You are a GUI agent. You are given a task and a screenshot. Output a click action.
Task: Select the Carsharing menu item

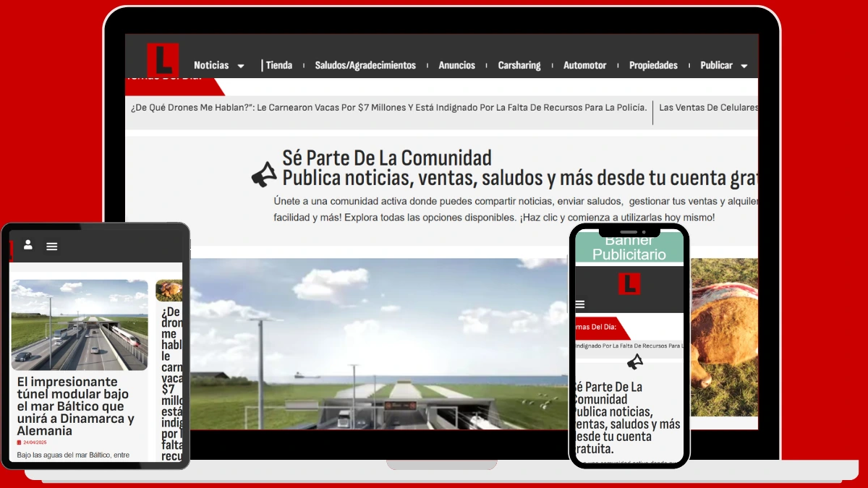click(519, 64)
